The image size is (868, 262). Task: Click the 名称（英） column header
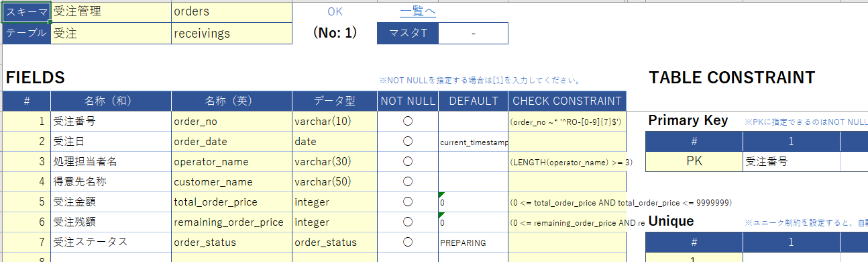(231, 101)
